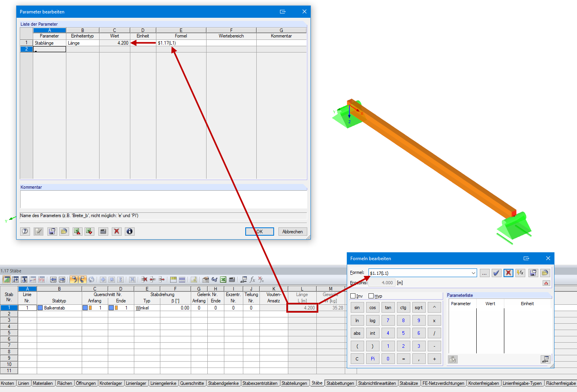Click the save icon in Formeln bearbeiten
577x392 pixels.
click(533, 273)
